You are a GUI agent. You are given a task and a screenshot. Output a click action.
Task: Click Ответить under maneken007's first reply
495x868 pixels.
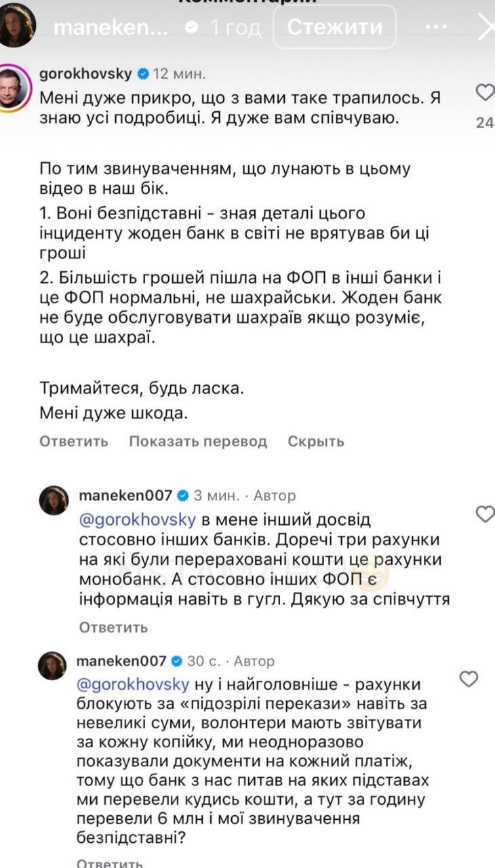click(113, 627)
